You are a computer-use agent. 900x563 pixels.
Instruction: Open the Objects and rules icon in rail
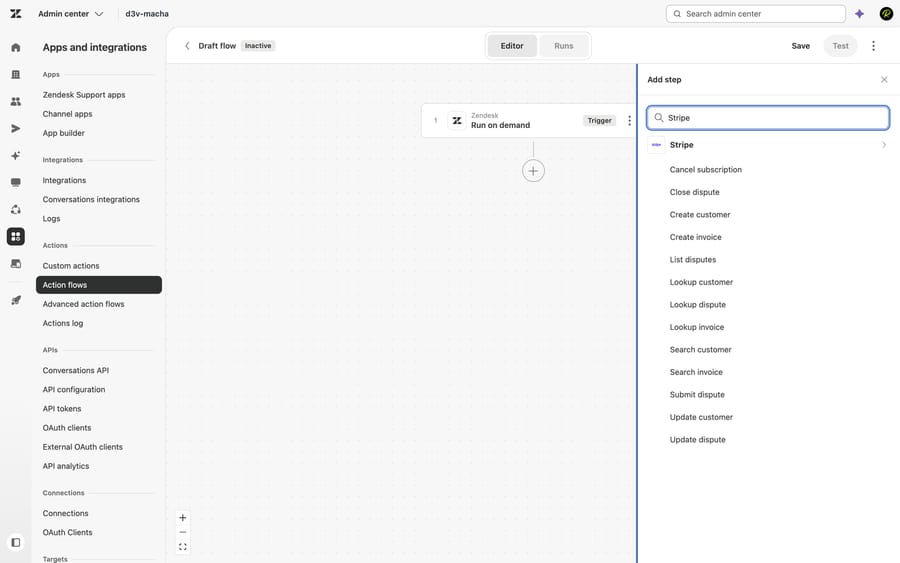pos(15,209)
